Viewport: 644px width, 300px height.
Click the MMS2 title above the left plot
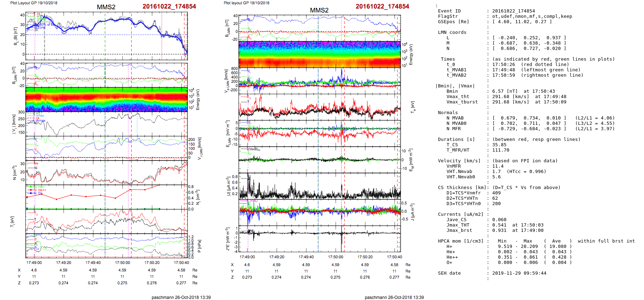106,7
